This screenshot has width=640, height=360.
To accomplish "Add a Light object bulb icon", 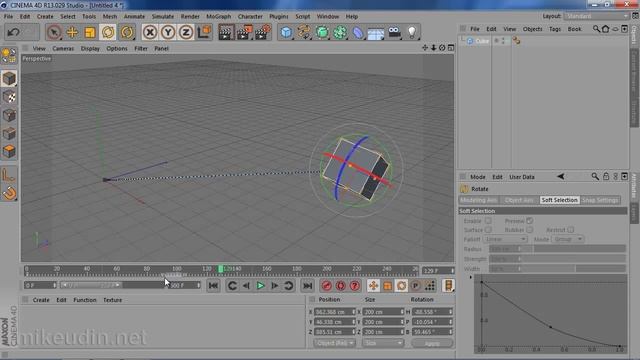I will (x=412, y=32).
